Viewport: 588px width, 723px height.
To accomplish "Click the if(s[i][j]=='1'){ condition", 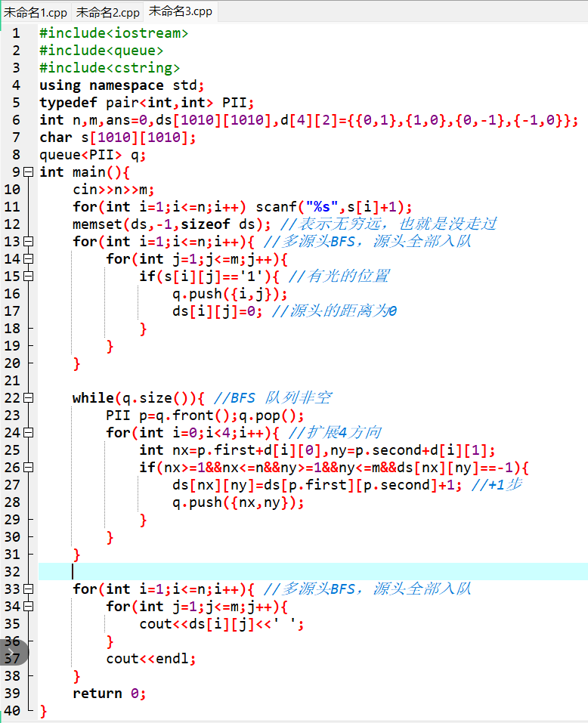I will coord(209,277).
